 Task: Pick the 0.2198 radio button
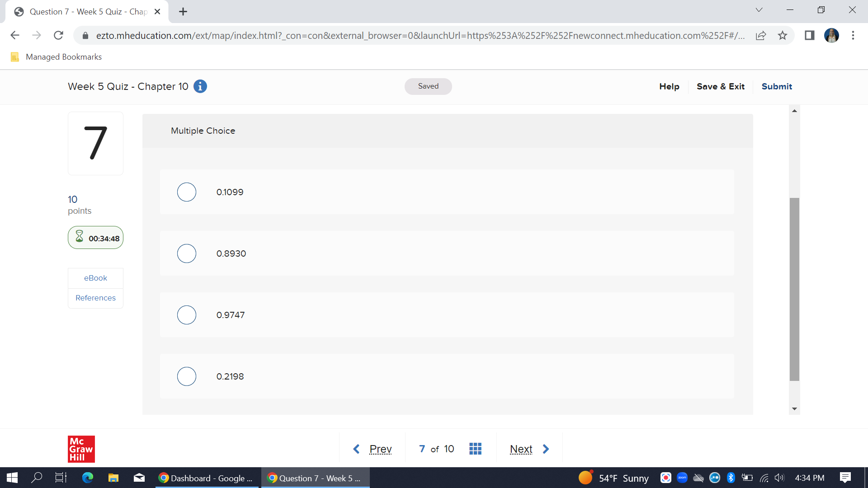pos(187,376)
